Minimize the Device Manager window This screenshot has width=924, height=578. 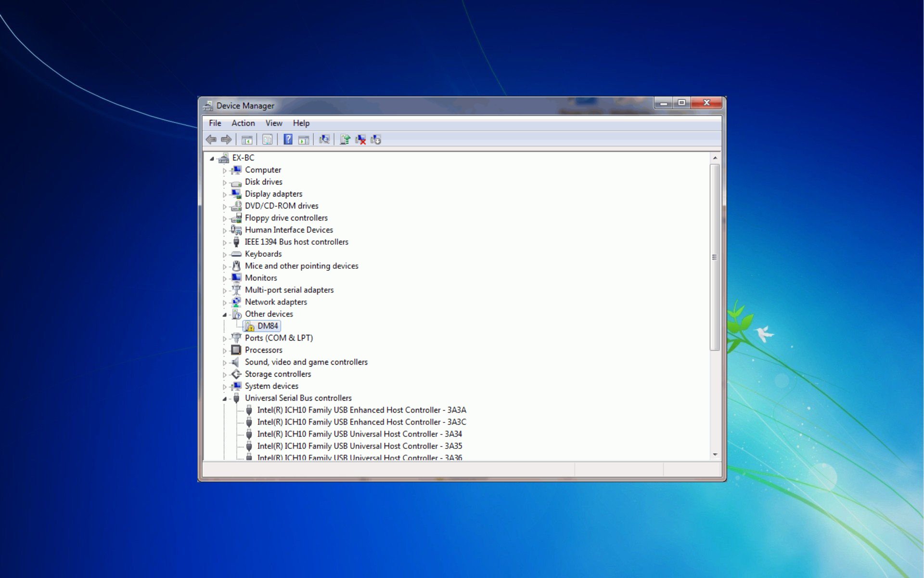pos(664,103)
